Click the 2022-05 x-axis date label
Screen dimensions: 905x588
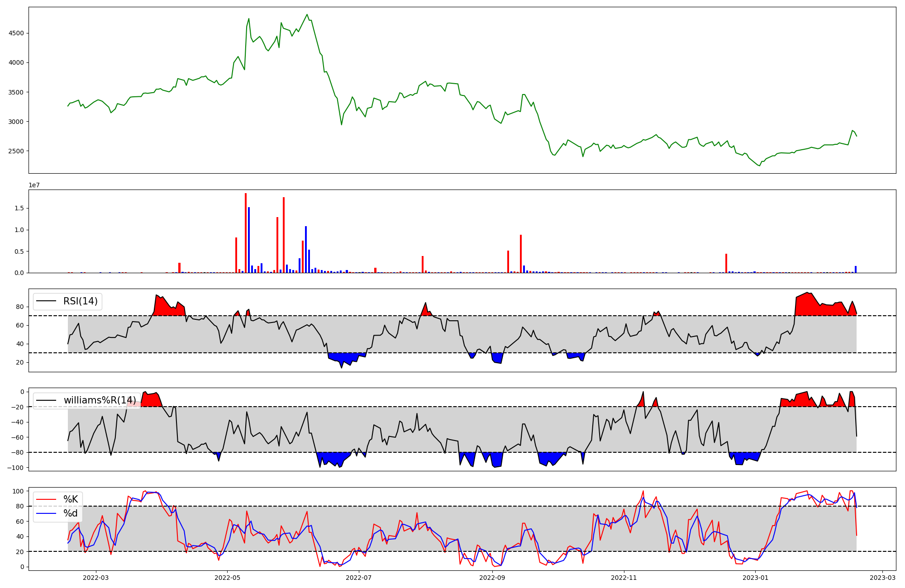click(x=228, y=577)
